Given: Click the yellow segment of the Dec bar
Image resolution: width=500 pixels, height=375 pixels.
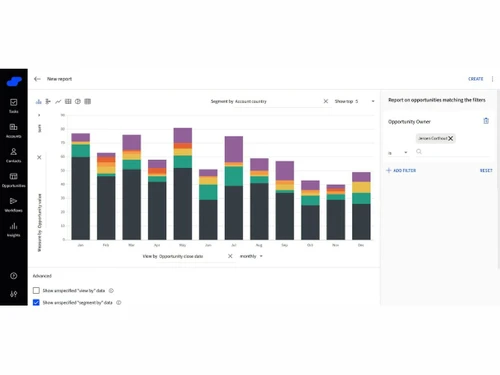Looking at the screenshot, I should tap(361, 187).
